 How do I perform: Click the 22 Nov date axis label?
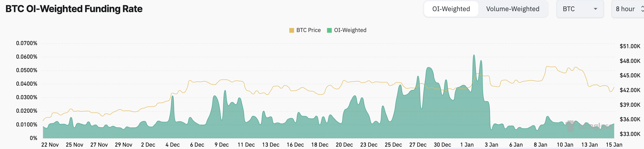click(x=50, y=145)
